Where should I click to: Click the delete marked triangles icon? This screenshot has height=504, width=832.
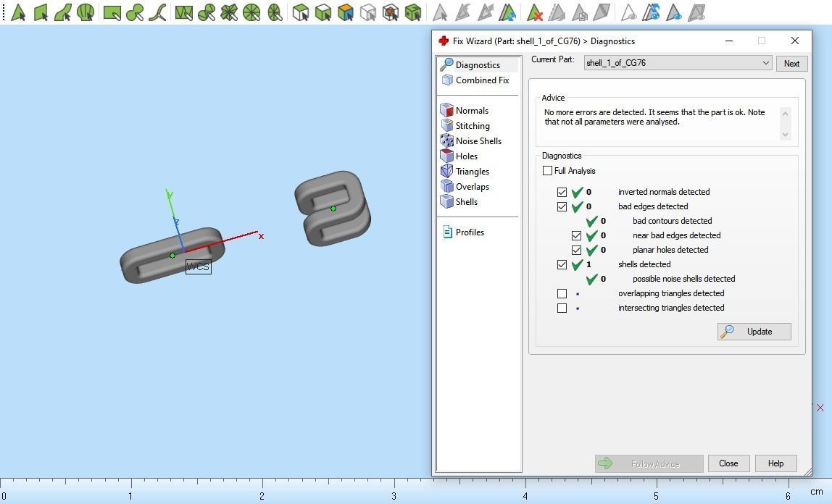click(534, 12)
